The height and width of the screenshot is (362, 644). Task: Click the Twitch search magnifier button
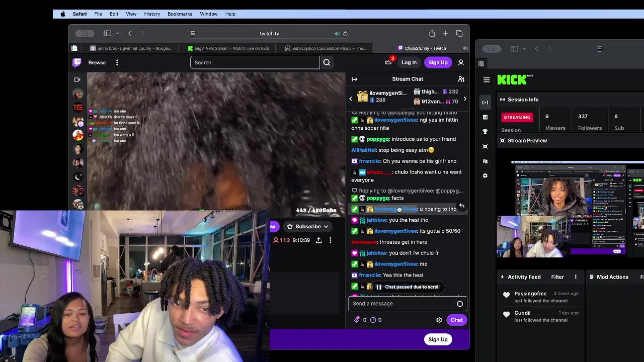tap(327, 62)
